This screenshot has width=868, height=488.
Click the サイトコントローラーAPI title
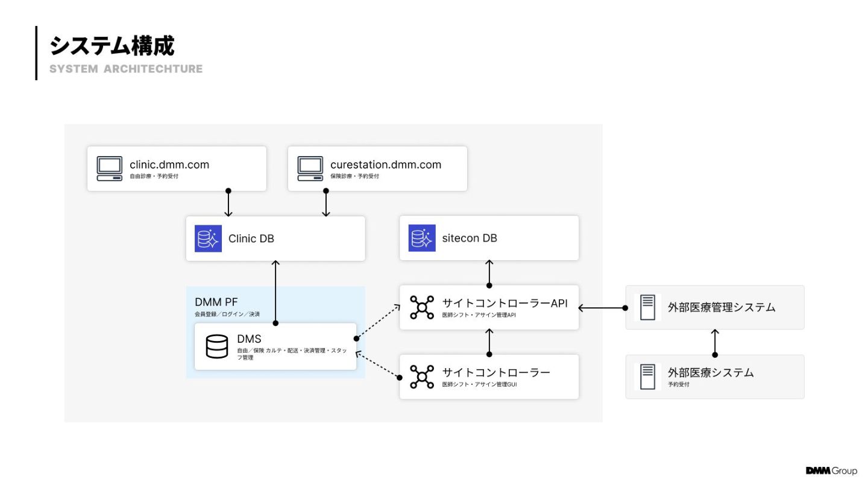(505, 303)
